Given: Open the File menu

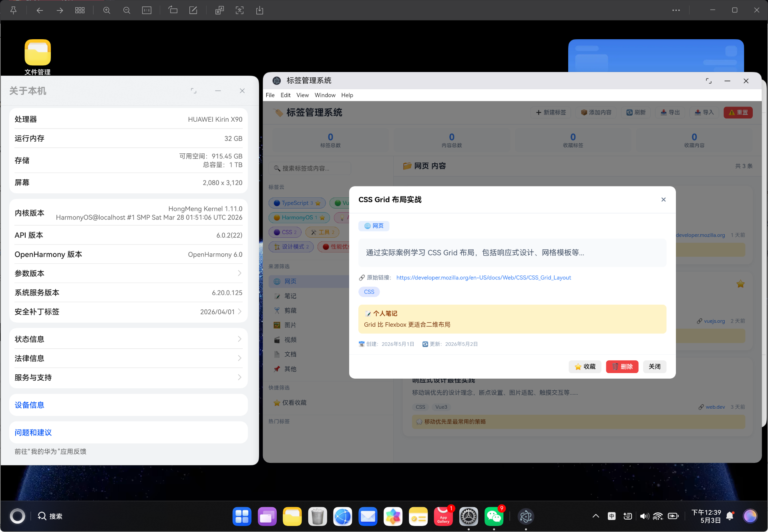Looking at the screenshot, I should point(270,95).
